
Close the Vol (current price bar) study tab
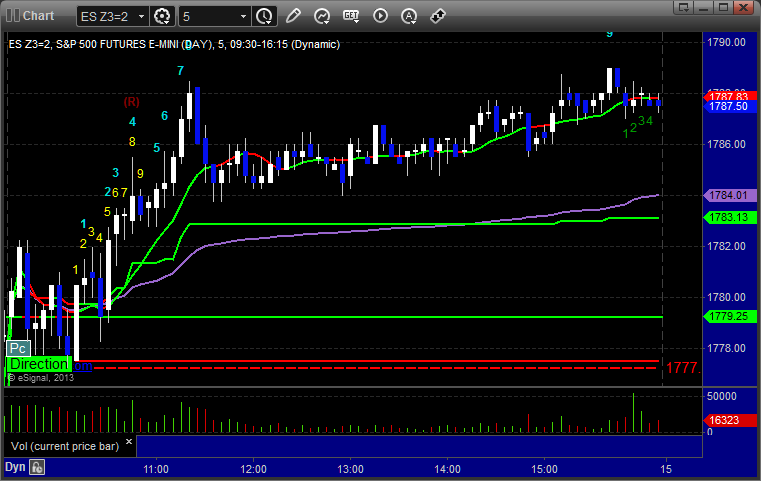coord(129,442)
